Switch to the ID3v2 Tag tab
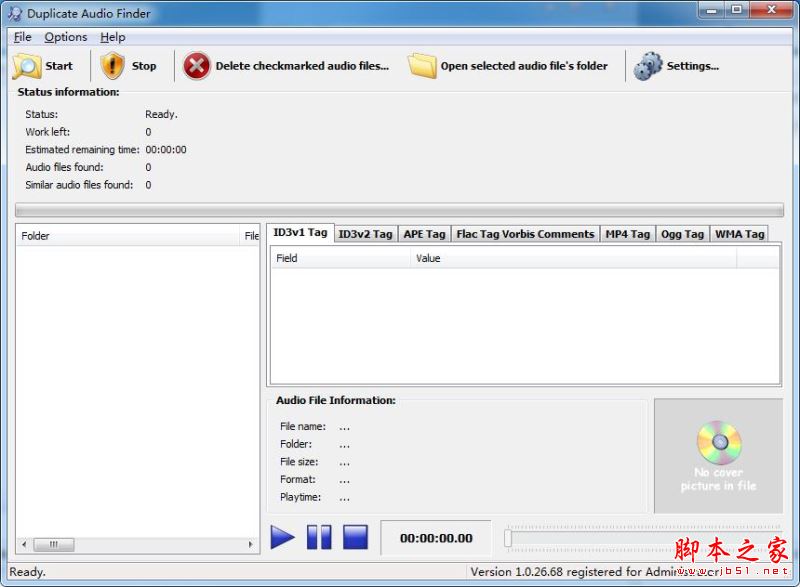Viewport: 800px width, 587px height. pyautogui.click(x=365, y=234)
